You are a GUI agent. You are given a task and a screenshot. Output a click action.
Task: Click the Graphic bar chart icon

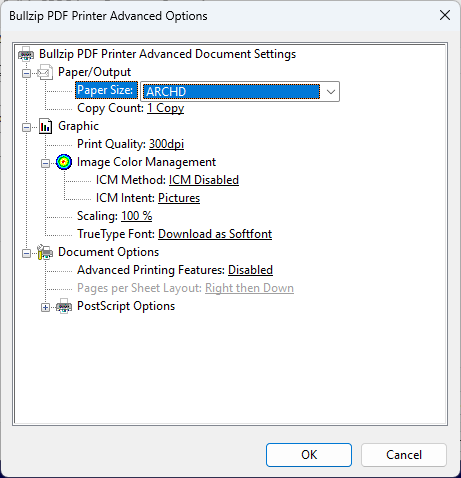pyautogui.click(x=45, y=126)
